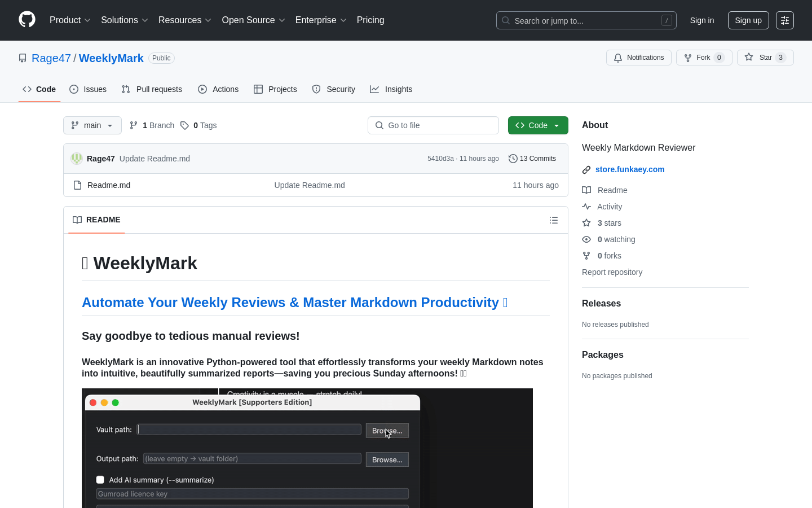View the 0 forks link

(x=610, y=256)
